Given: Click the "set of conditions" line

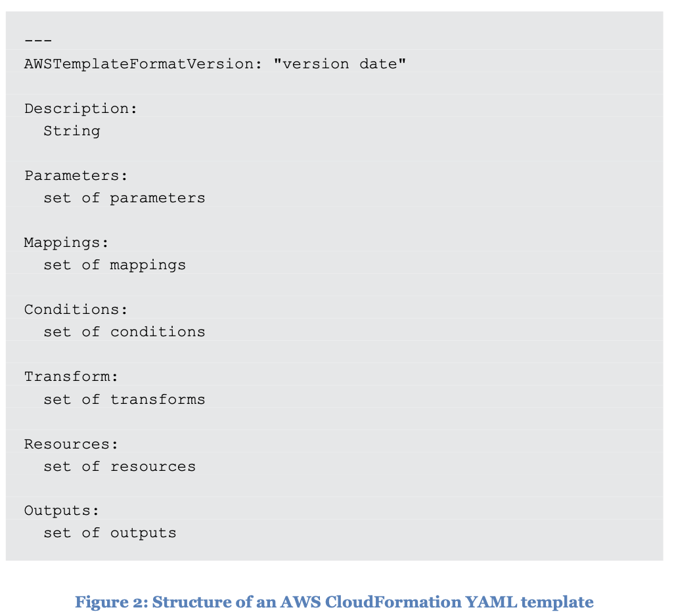Looking at the screenshot, I should pyautogui.click(x=124, y=332).
